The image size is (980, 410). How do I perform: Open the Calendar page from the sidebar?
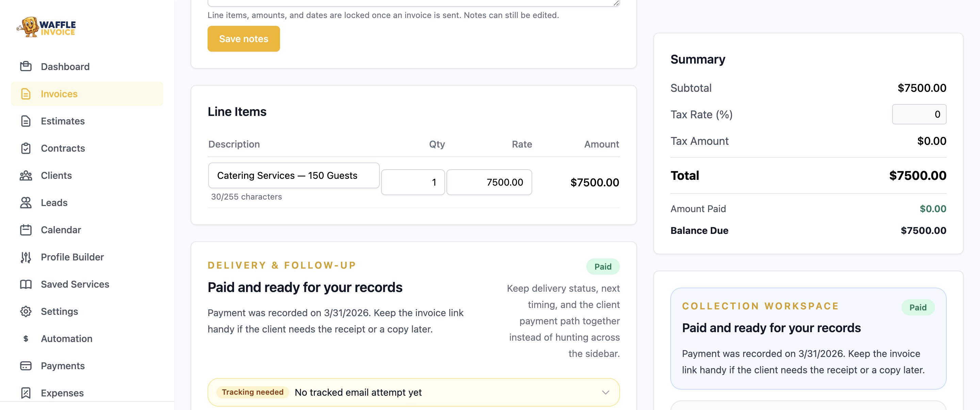tap(87, 230)
